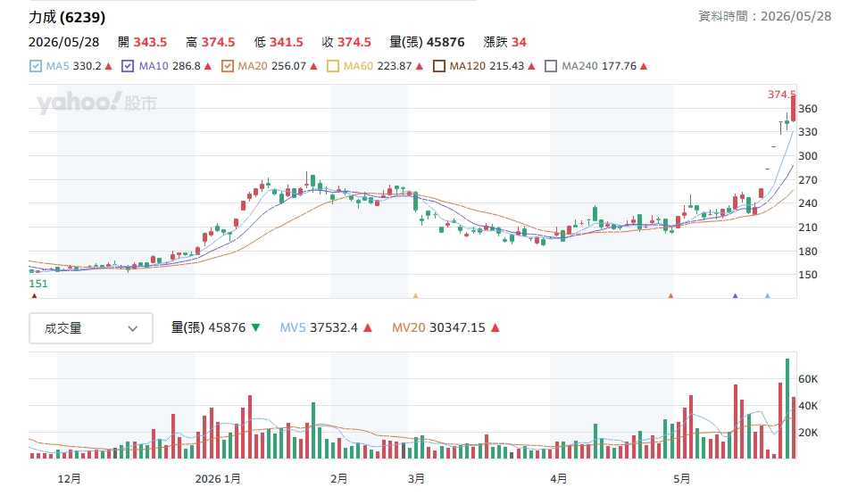Disable the MA20 moving average line
This screenshot has height=504, width=841.
228,66
